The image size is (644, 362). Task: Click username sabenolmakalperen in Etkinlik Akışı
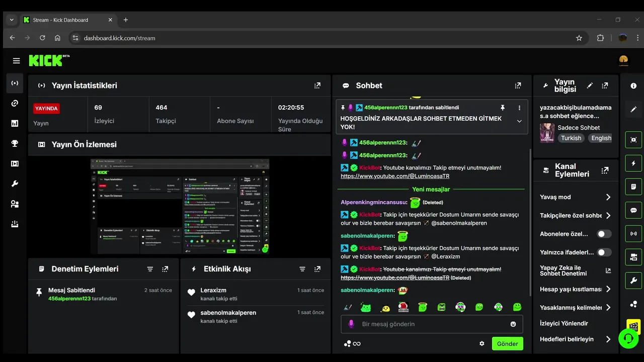click(x=228, y=313)
